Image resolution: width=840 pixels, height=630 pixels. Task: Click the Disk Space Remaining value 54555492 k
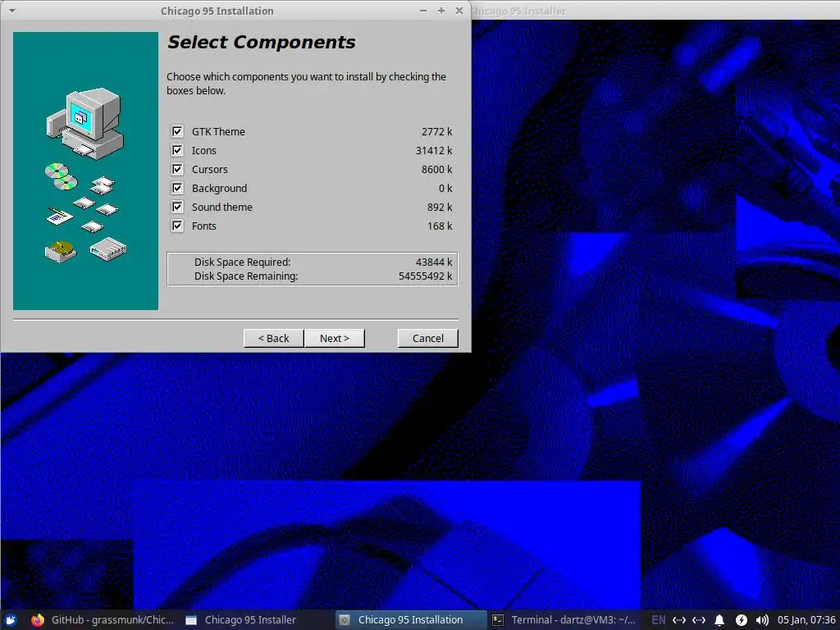(426, 276)
